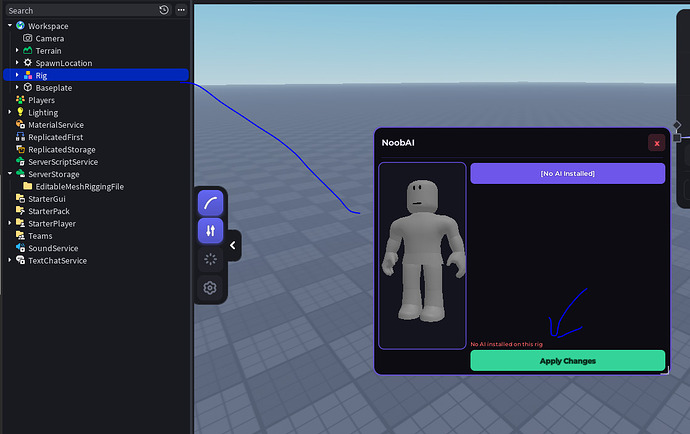
Task: Open plugin settings gear icon
Action: 210,287
